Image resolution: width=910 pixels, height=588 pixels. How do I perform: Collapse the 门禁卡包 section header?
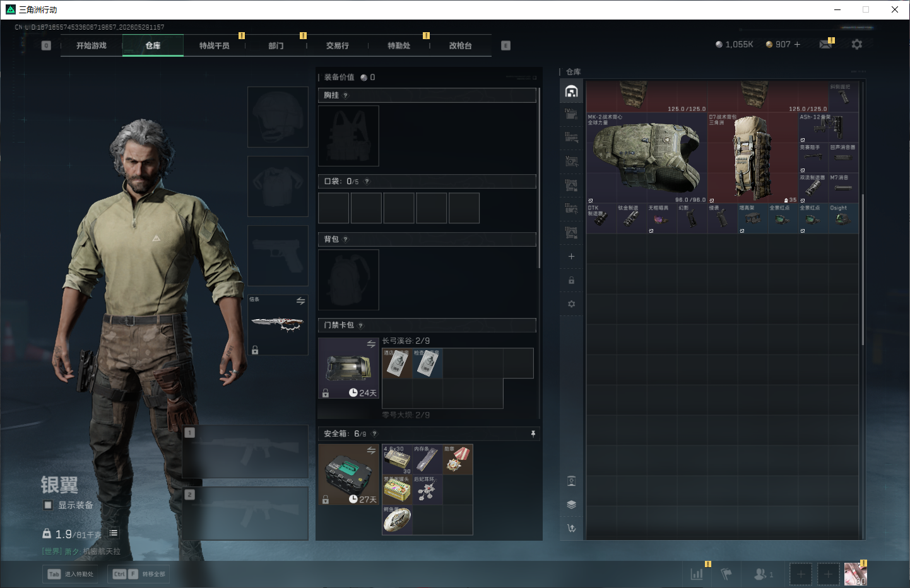pos(427,325)
